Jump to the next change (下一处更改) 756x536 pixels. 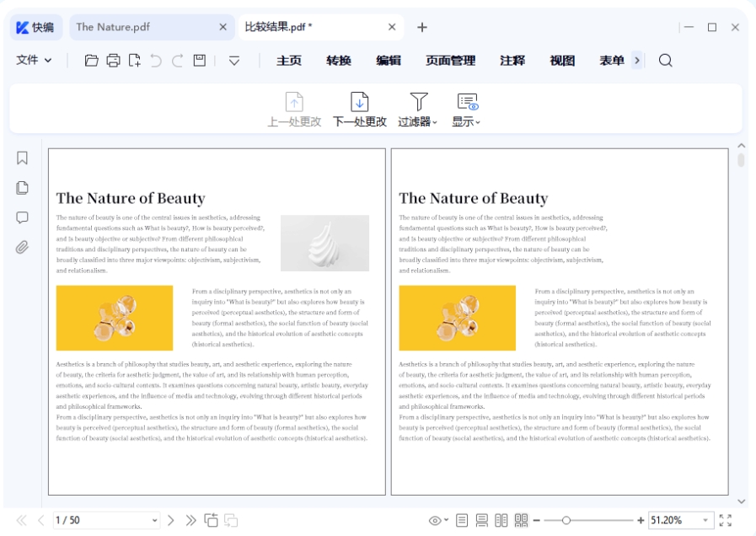pos(360,108)
